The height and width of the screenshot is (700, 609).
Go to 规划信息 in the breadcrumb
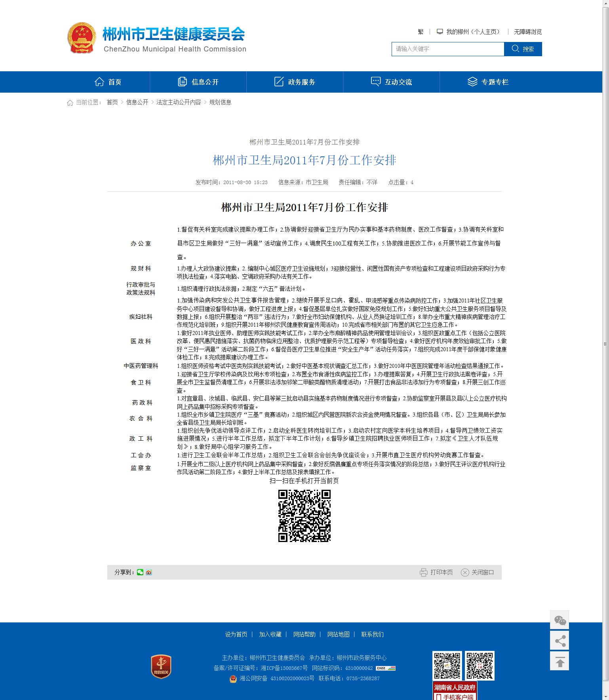(220, 102)
